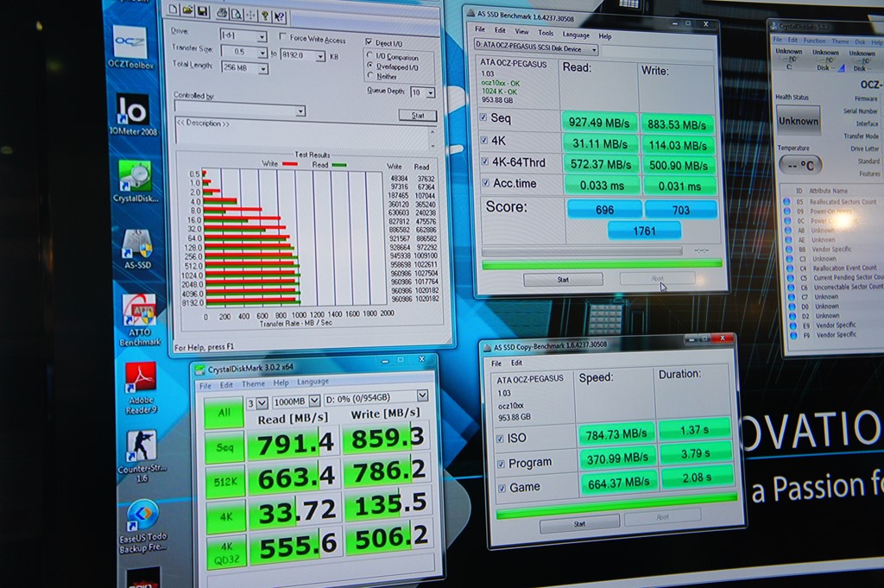Click the Print Preview icon in ATTO toolbar
Screen dimensions: 884x588
237,14
